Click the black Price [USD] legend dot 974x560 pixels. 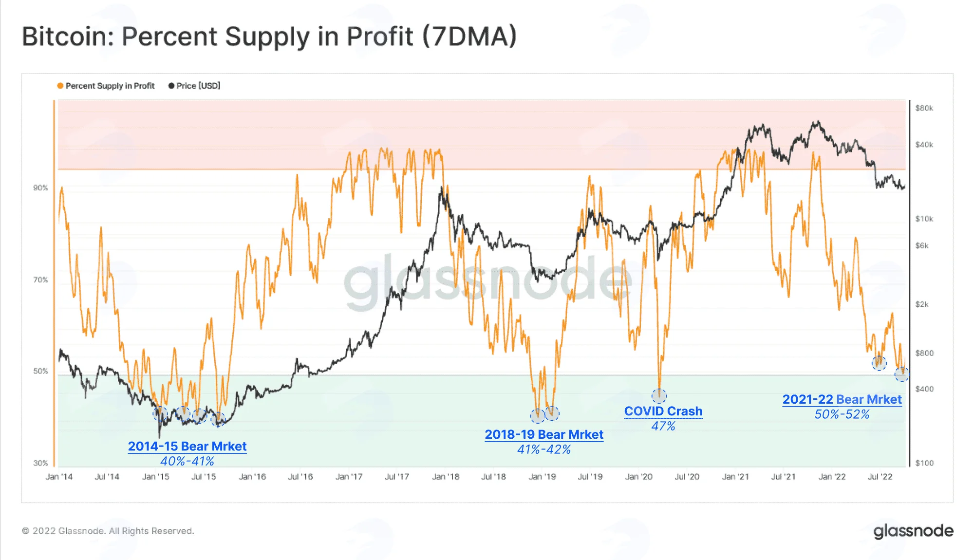(x=171, y=86)
